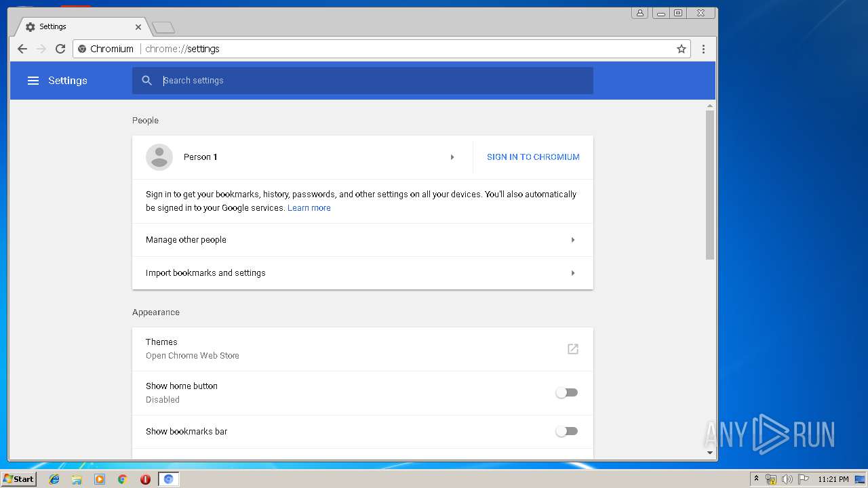The image size is (868, 488).
Task: Show hidden system tray icons
Action: (x=756, y=479)
